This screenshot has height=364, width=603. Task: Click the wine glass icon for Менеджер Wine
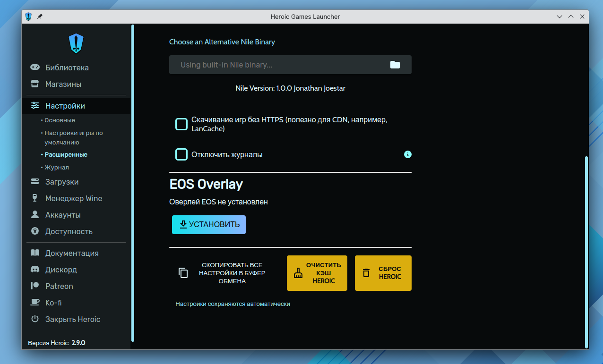(35, 198)
